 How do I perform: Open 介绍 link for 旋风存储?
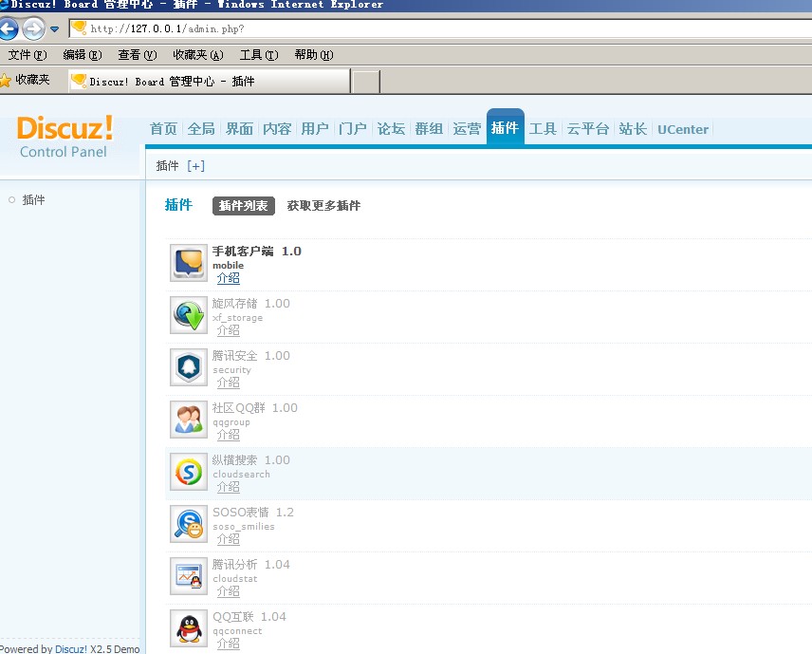(229, 330)
